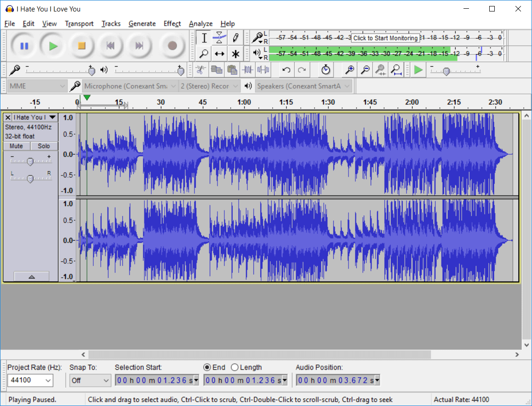
Task: Open the File menu
Action: point(10,24)
